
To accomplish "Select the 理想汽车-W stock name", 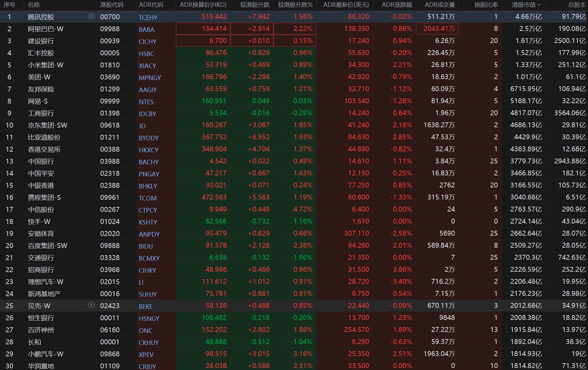I will point(46,282).
